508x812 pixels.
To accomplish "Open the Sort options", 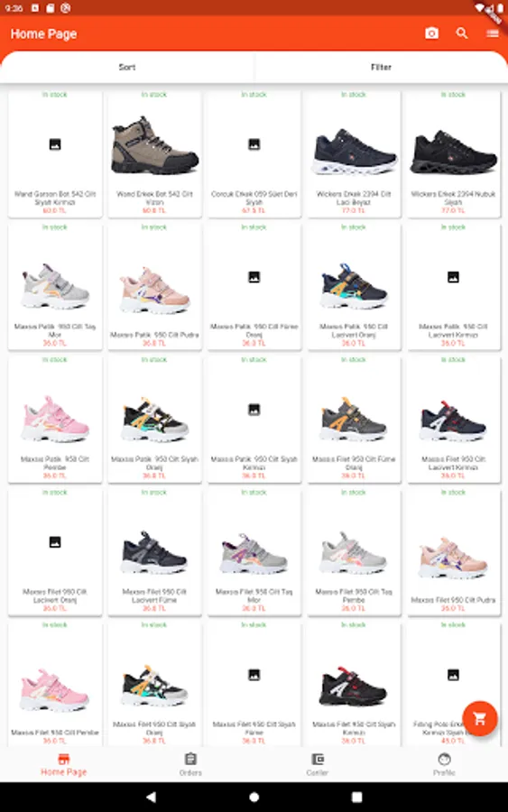I will click(x=127, y=68).
